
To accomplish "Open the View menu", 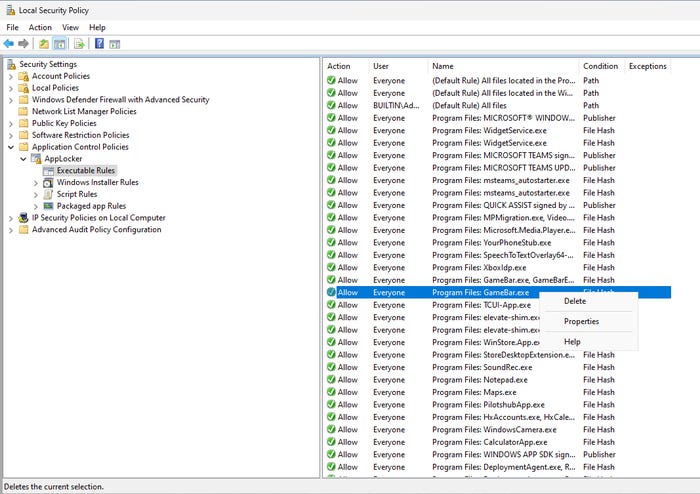I will 70,28.
